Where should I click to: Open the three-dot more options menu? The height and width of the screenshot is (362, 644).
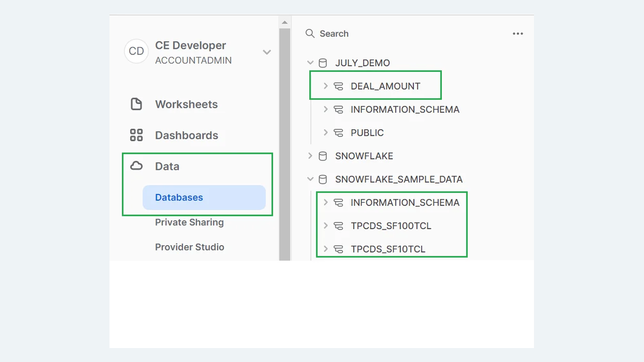518,34
